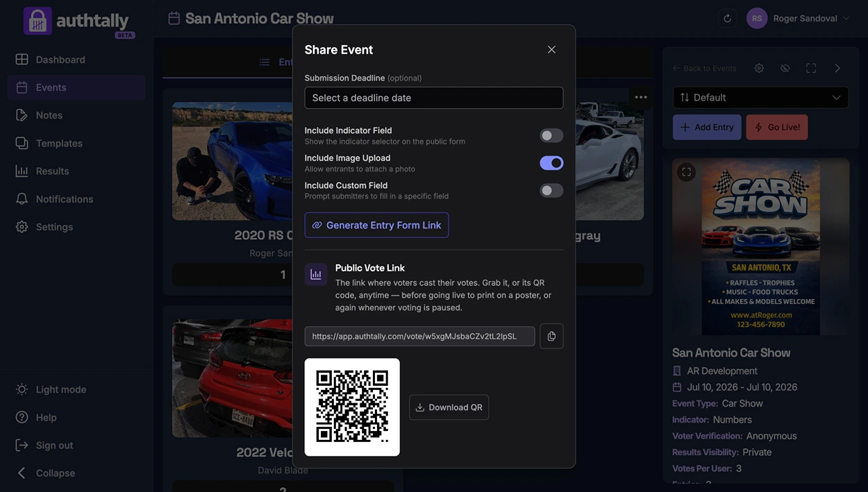868x492 pixels.
Task: Open Roger Sandoval user menu
Action: click(798, 19)
